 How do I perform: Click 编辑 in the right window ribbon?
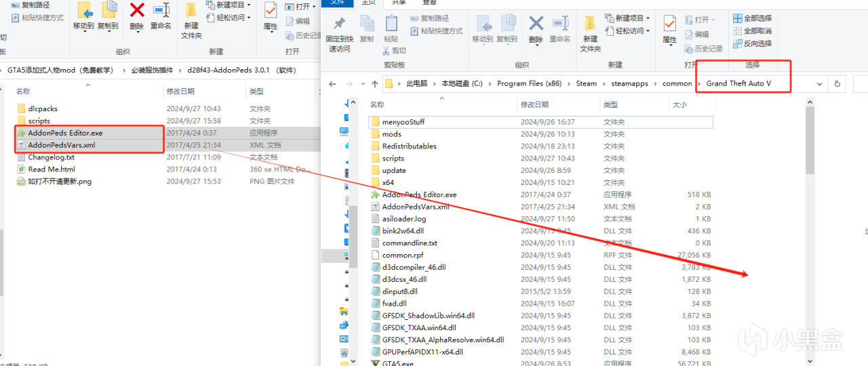[696, 34]
